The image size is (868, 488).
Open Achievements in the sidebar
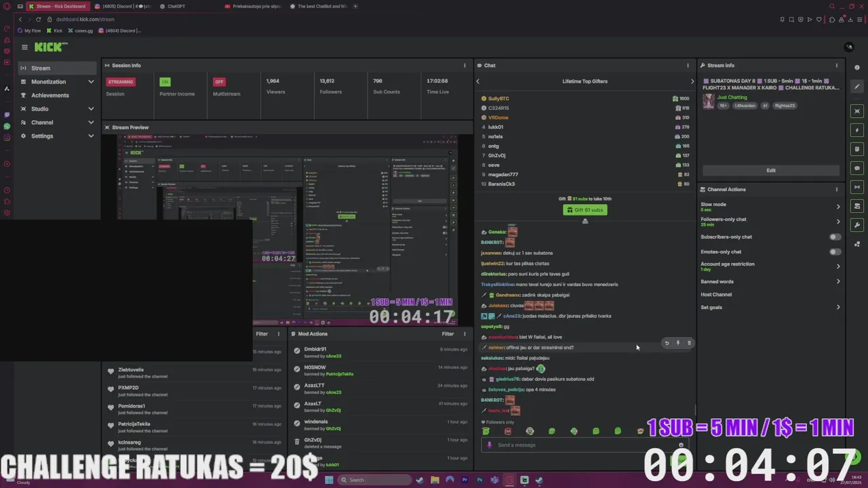57,96
